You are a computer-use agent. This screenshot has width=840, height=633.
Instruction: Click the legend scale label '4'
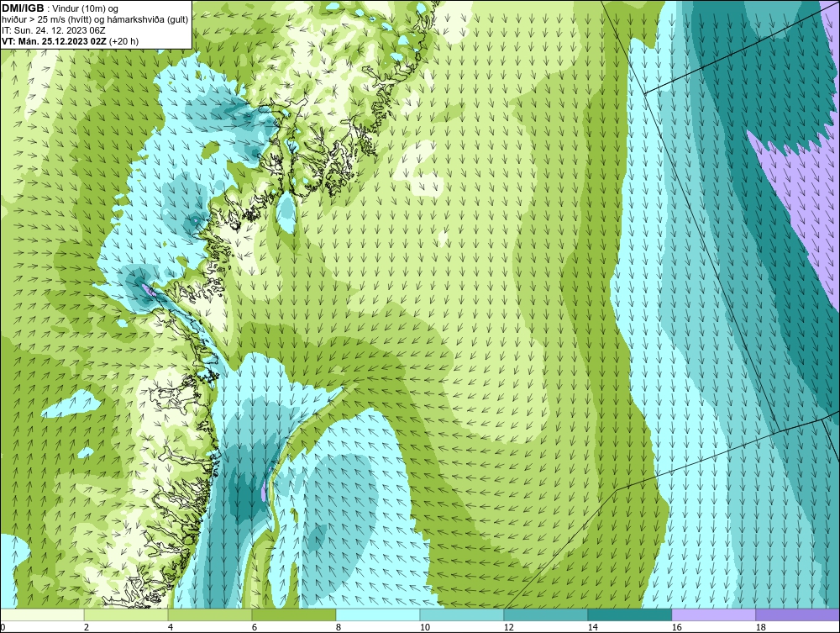tap(171, 627)
